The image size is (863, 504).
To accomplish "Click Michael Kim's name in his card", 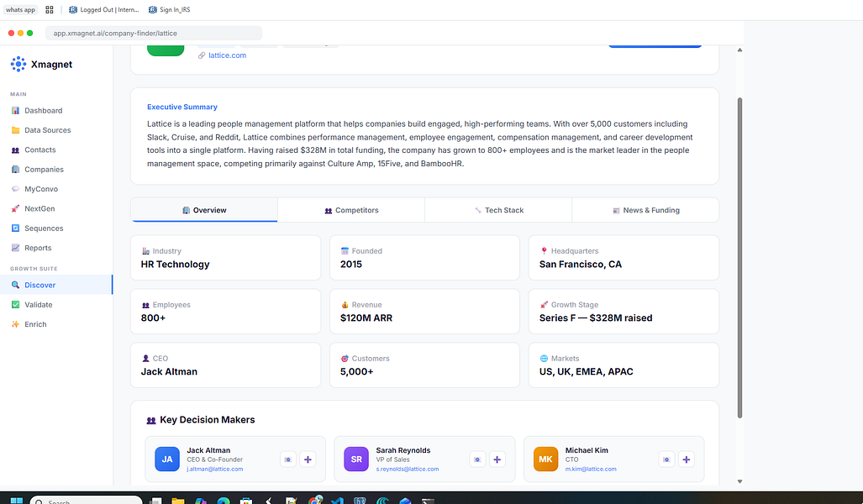I will click(x=587, y=450).
